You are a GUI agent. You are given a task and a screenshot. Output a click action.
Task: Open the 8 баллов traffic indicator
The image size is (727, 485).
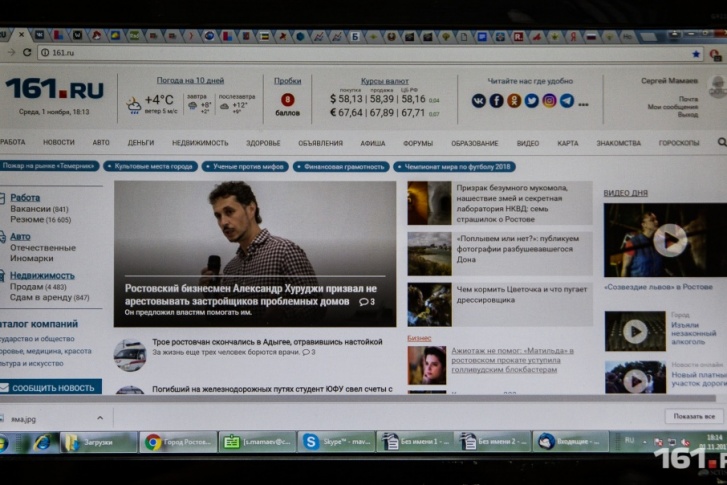pos(287,104)
